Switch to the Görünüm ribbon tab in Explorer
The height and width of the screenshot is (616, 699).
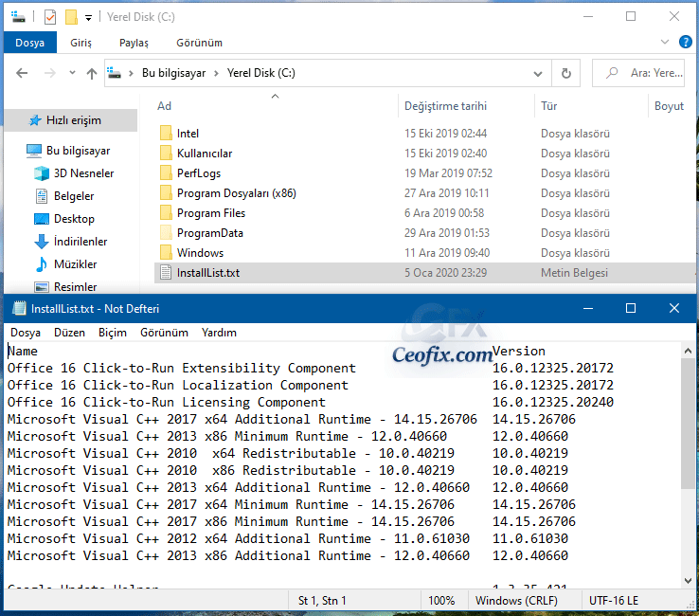pos(199,43)
